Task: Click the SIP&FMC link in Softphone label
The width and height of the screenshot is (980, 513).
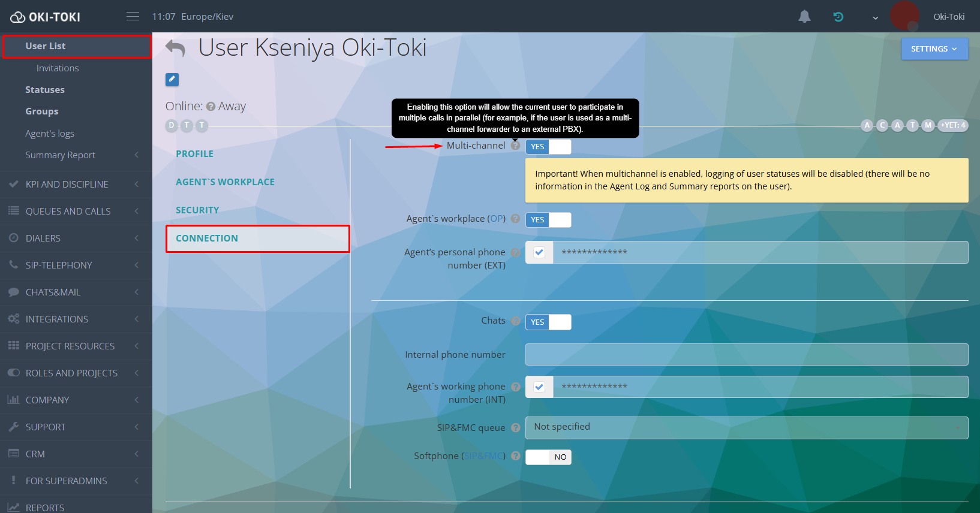Action: (x=484, y=456)
